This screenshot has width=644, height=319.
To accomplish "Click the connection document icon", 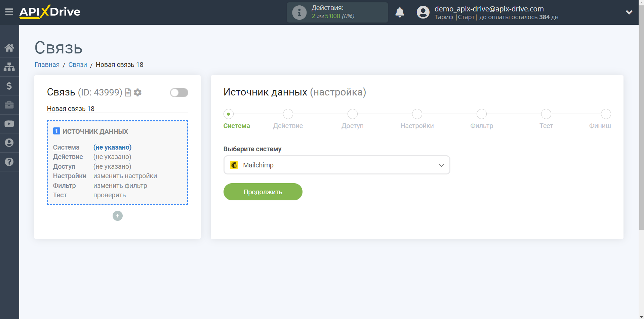I will [128, 92].
